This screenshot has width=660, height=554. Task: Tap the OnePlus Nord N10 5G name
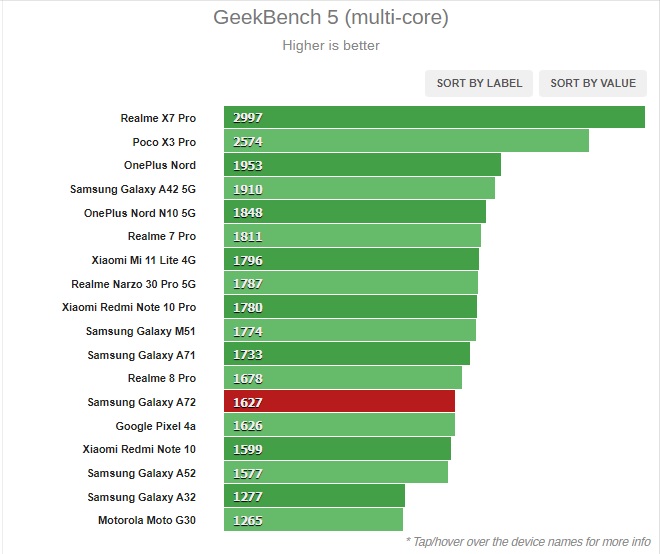(140, 213)
